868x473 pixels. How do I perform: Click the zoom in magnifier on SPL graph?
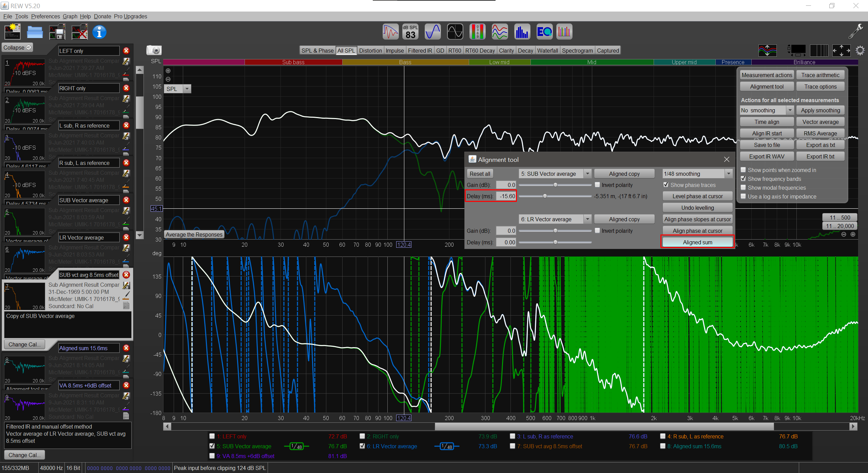(168, 71)
